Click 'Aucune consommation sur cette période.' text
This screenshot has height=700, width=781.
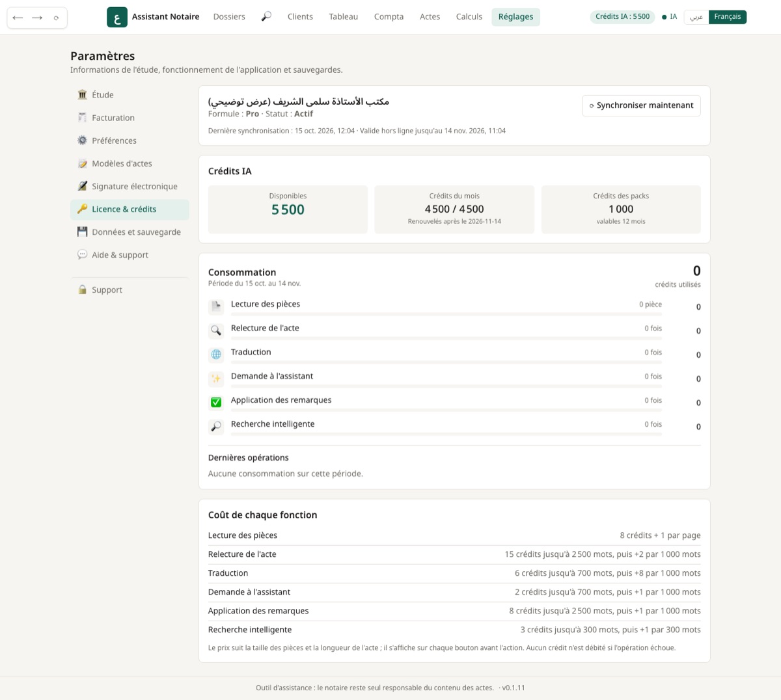(x=286, y=474)
